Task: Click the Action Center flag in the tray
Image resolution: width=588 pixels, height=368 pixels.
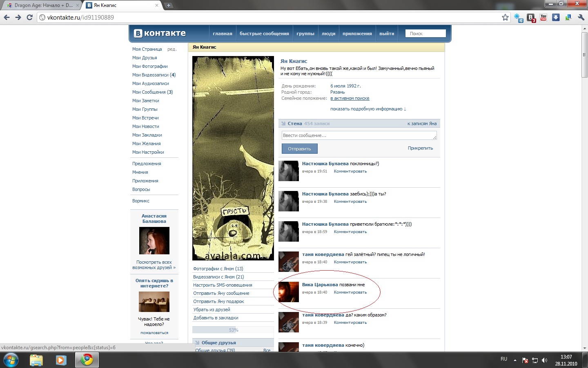Action: pyautogui.click(x=525, y=360)
